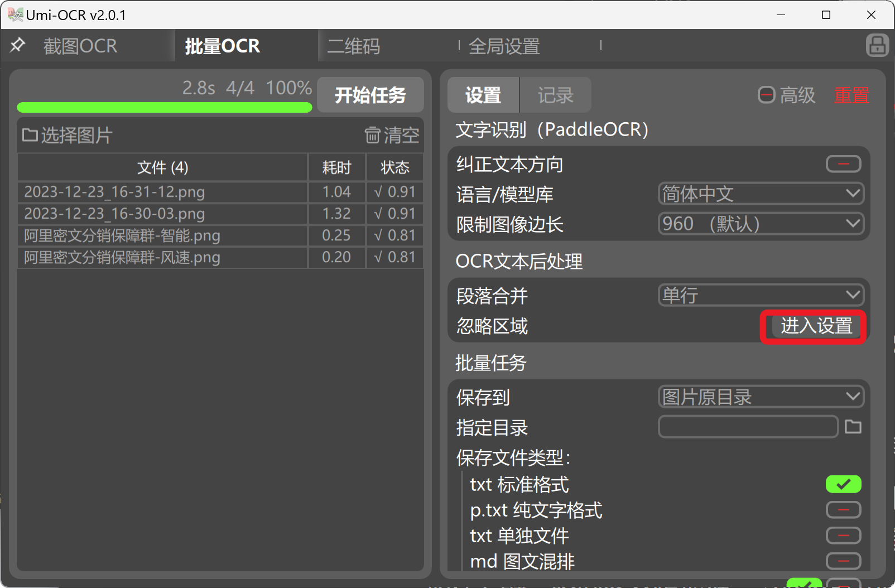Click the 批量任务 section heading
Viewport: 895px width, 588px height.
[491, 363]
